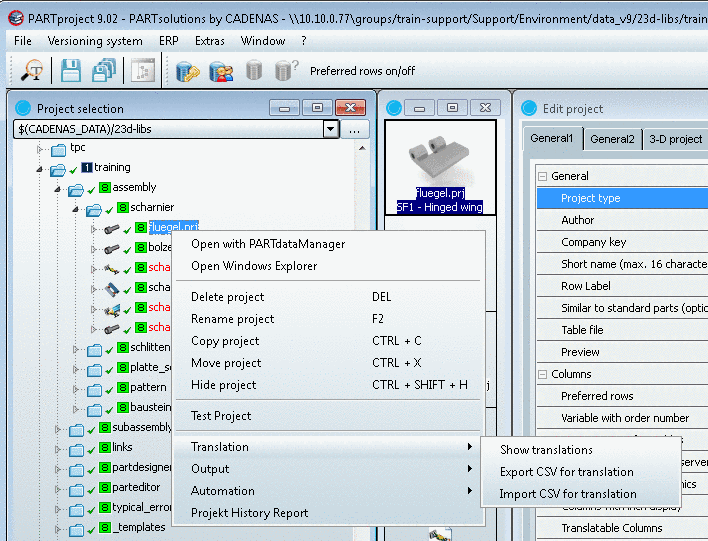Click the training folder icon

coord(58,170)
